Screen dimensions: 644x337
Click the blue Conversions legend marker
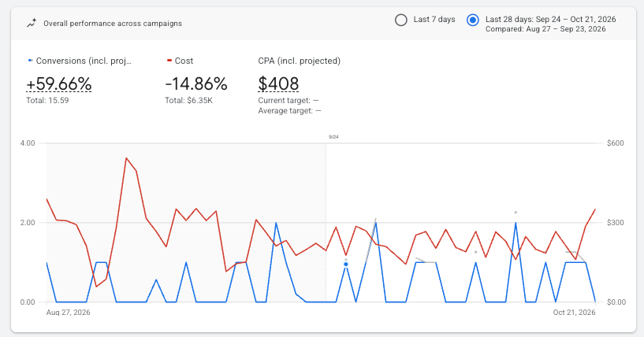point(31,61)
